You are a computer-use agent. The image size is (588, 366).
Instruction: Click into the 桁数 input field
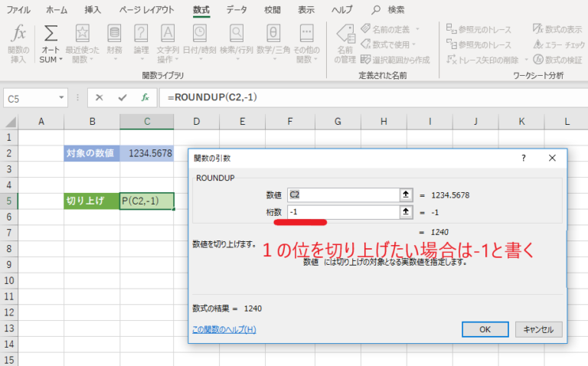coord(342,212)
